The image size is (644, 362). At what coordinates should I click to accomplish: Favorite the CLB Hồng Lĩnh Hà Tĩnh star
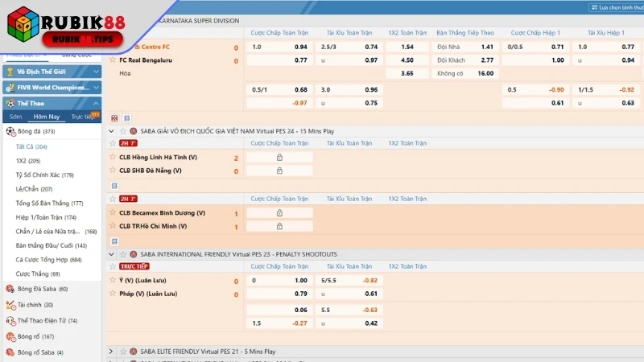pyautogui.click(x=113, y=158)
